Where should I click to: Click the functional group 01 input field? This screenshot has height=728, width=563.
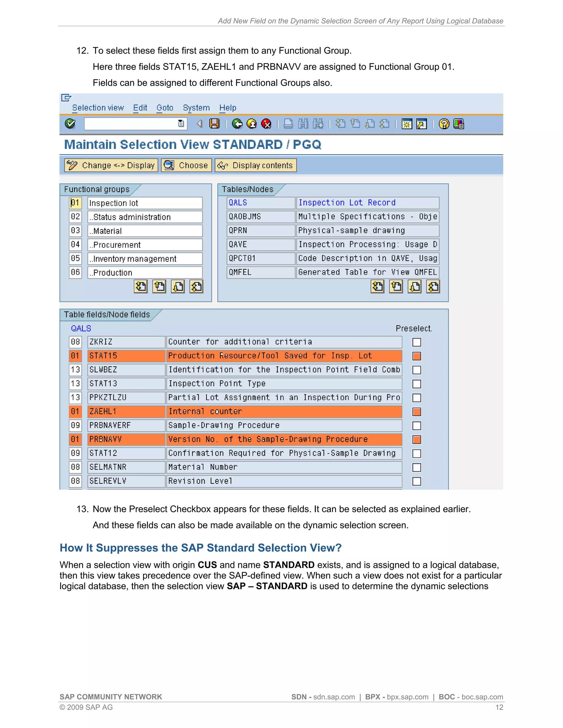(x=75, y=203)
